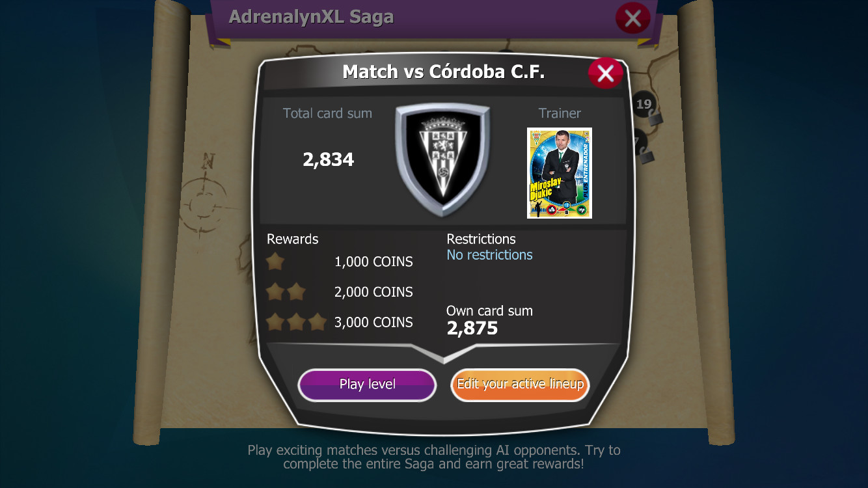868x488 pixels.
Task: Start the match with Play level
Action: 367,385
